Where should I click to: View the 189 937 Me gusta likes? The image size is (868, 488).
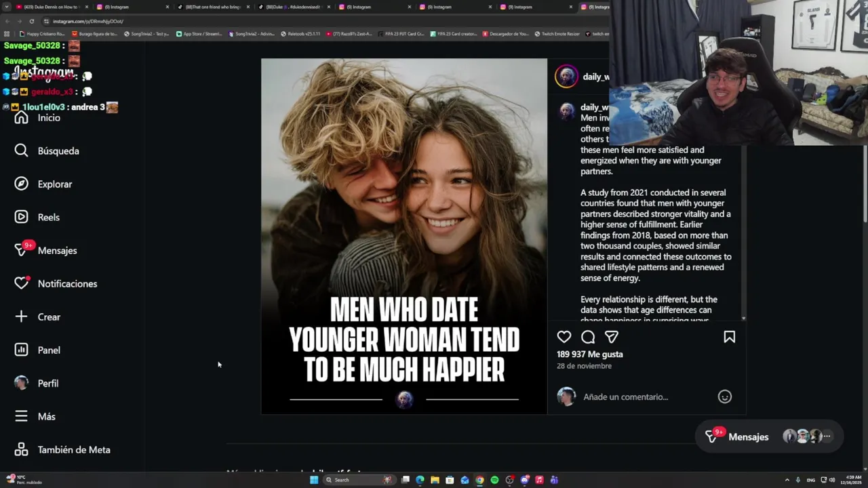(x=590, y=354)
